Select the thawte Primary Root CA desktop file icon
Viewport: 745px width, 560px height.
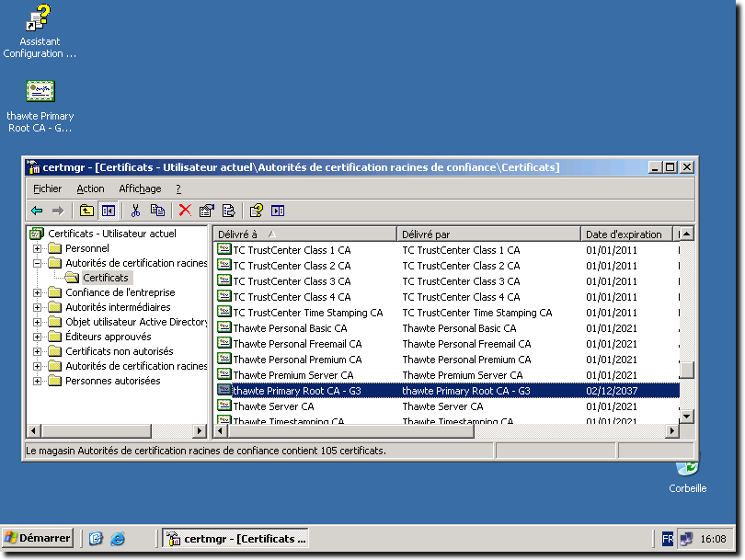pyautogui.click(x=40, y=107)
